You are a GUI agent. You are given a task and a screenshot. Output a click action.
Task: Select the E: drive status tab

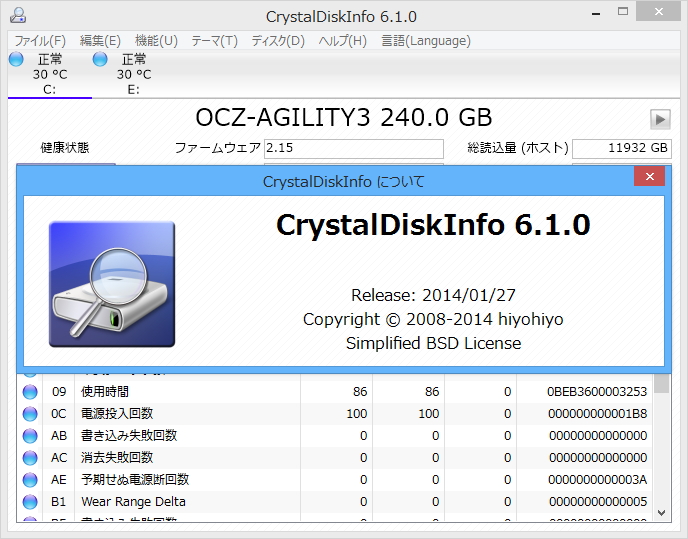point(133,74)
